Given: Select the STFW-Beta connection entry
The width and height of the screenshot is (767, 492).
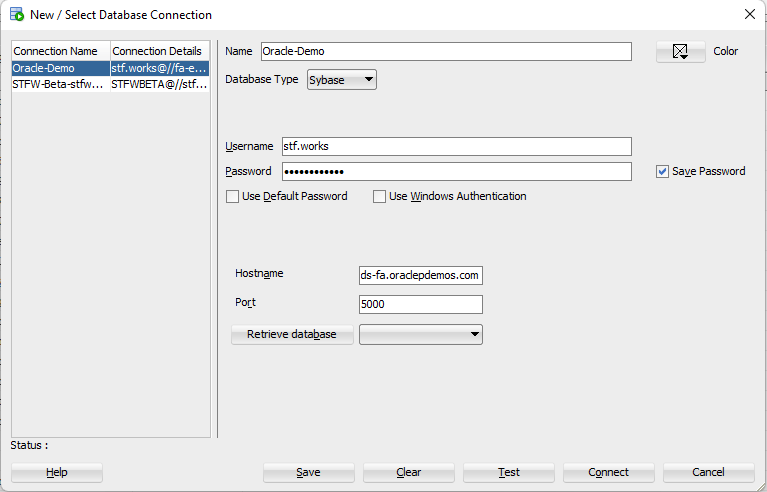Looking at the screenshot, I should [x=60, y=85].
